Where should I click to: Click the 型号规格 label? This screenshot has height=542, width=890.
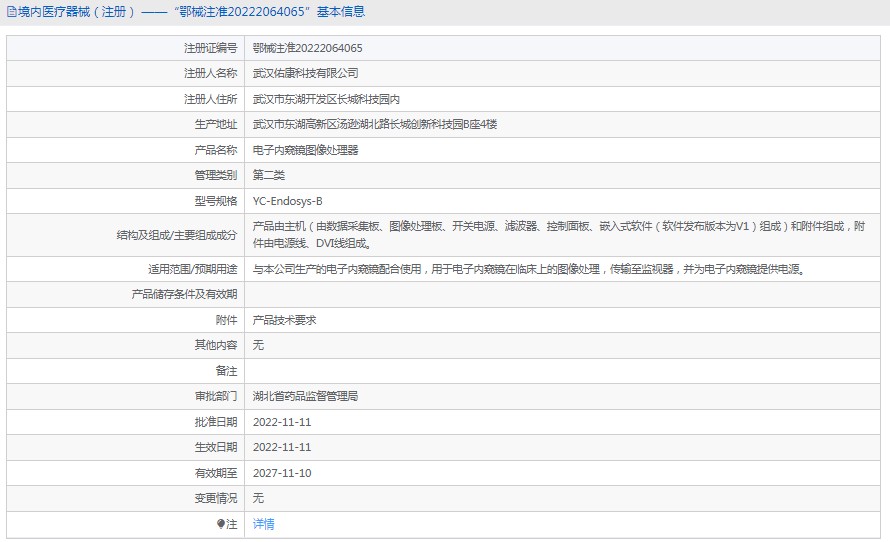[216, 201]
